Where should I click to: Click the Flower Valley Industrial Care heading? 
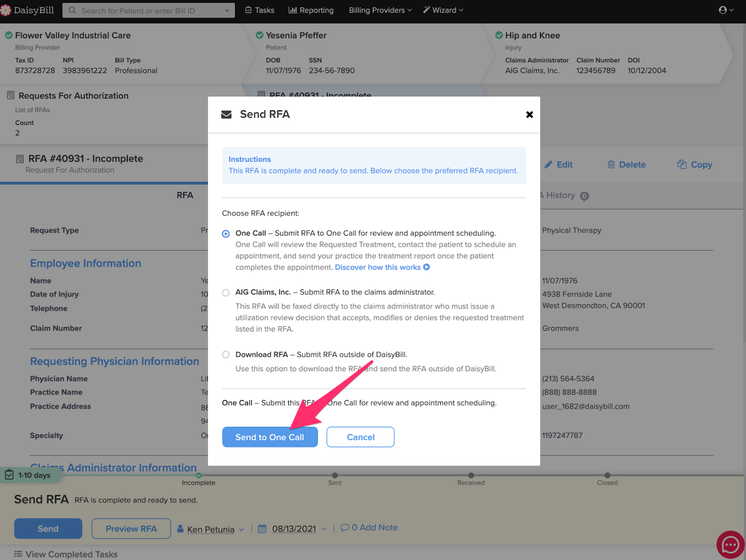tap(73, 35)
